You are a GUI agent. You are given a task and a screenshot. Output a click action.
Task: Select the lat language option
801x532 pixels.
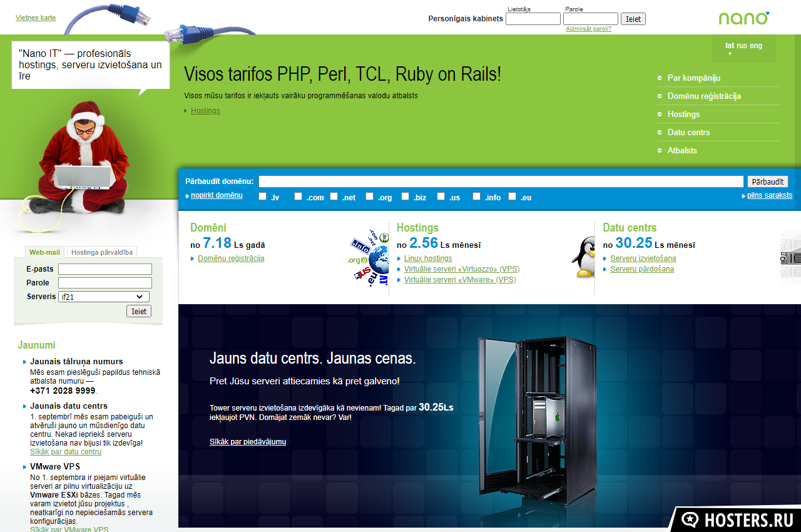click(x=730, y=46)
